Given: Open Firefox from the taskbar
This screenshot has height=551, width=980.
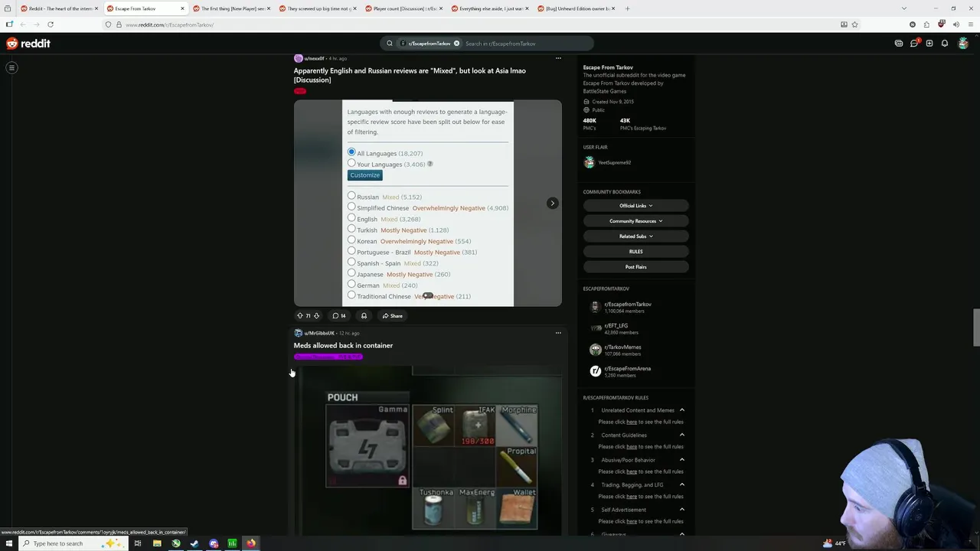Looking at the screenshot, I should (x=251, y=543).
